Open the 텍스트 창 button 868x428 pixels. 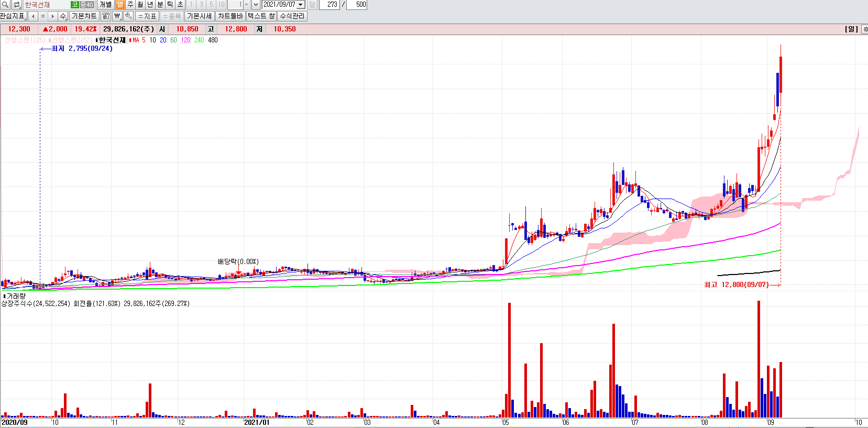(x=261, y=16)
